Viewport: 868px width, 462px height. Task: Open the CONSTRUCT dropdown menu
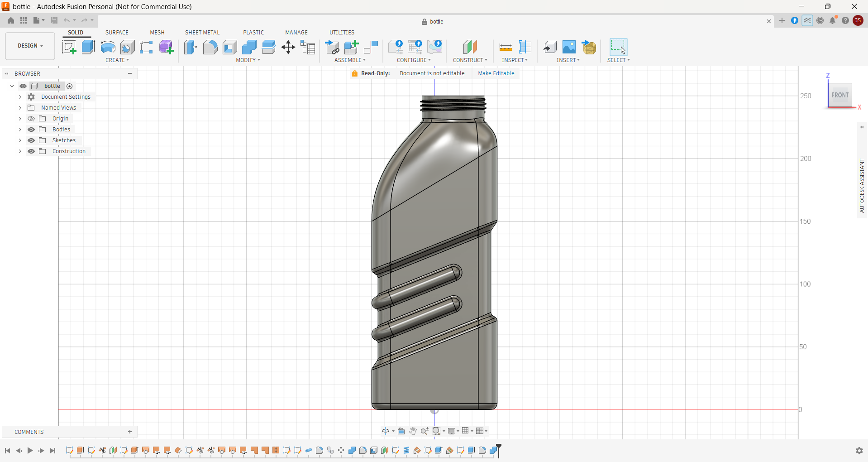(470, 60)
